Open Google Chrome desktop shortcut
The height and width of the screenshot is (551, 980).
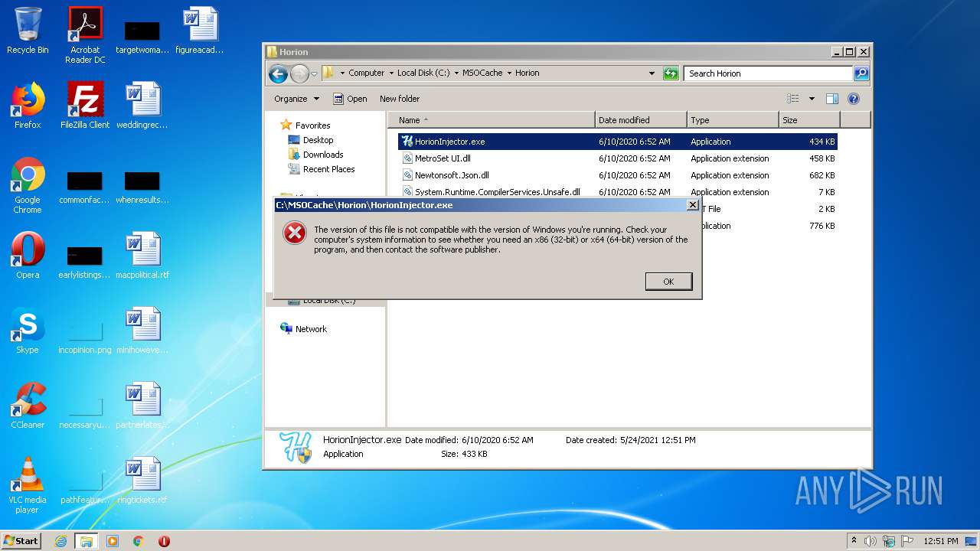28,186
